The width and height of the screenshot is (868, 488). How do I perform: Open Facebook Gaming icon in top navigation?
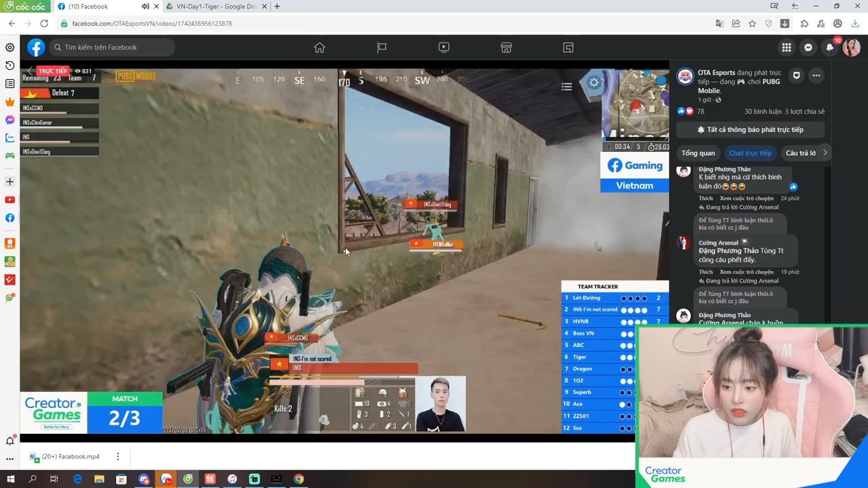[568, 47]
